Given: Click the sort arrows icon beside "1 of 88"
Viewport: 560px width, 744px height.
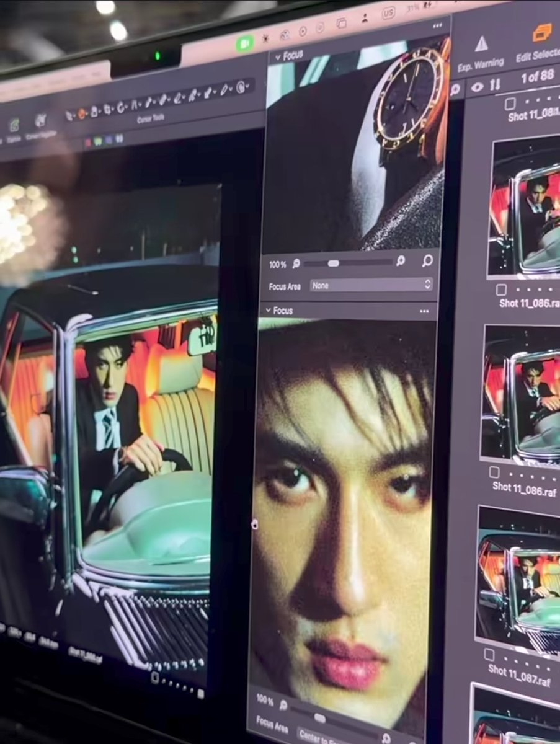Looking at the screenshot, I should click(x=495, y=84).
